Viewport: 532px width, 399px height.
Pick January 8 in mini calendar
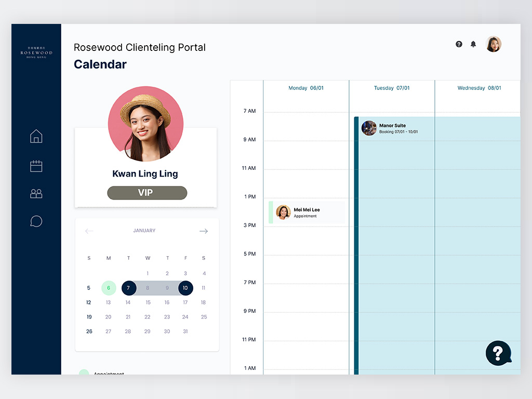(148, 288)
